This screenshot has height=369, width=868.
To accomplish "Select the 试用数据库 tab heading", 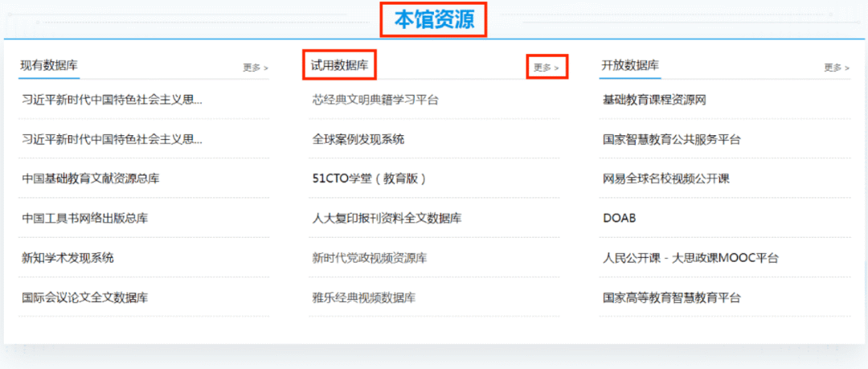I will (x=340, y=66).
